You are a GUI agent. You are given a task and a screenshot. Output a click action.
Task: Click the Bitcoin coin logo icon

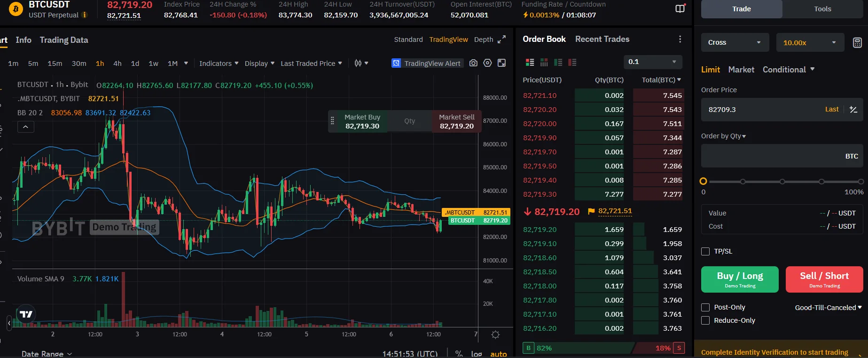coord(16,9)
